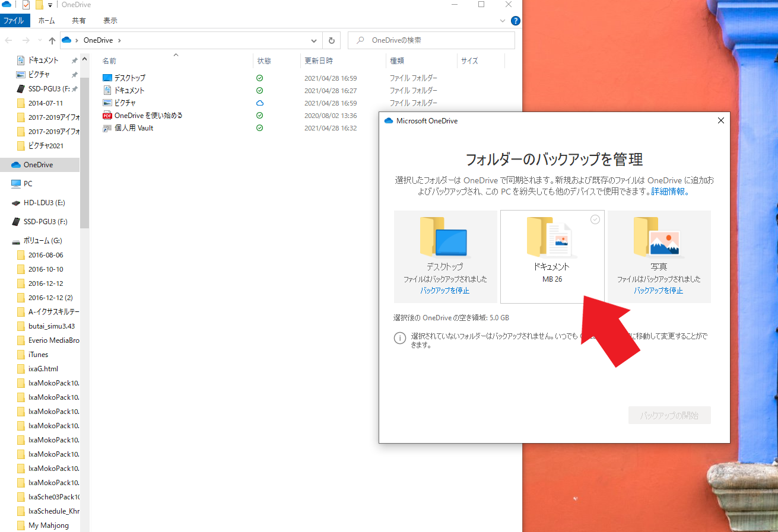Close the Microsoft OneDrive dialog

click(721, 120)
